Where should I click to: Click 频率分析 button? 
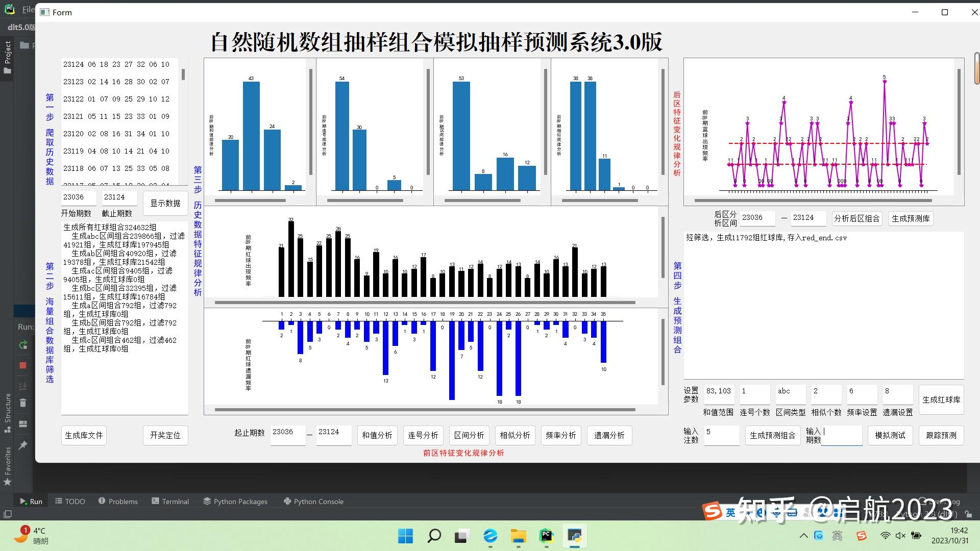pyautogui.click(x=561, y=435)
